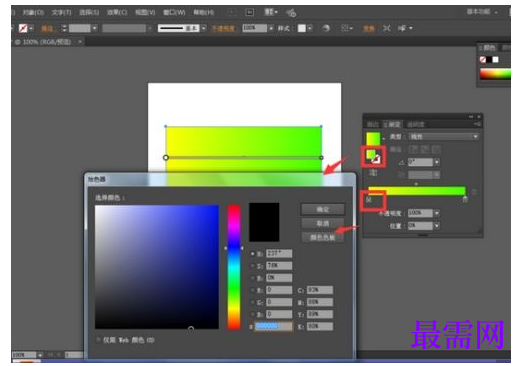Switch to the 透明度 transparency tab
This screenshot has height=366, width=523.
pyautogui.click(x=416, y=124)
